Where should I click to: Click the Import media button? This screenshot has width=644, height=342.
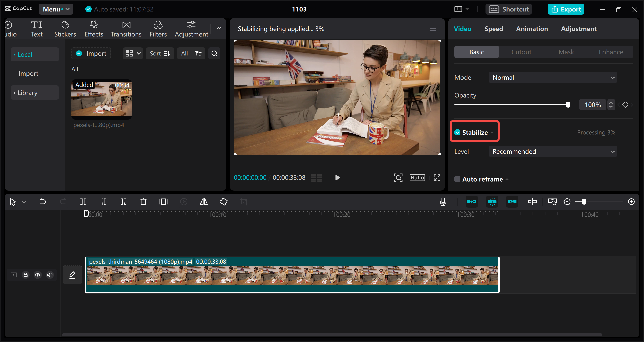(91, 53)
